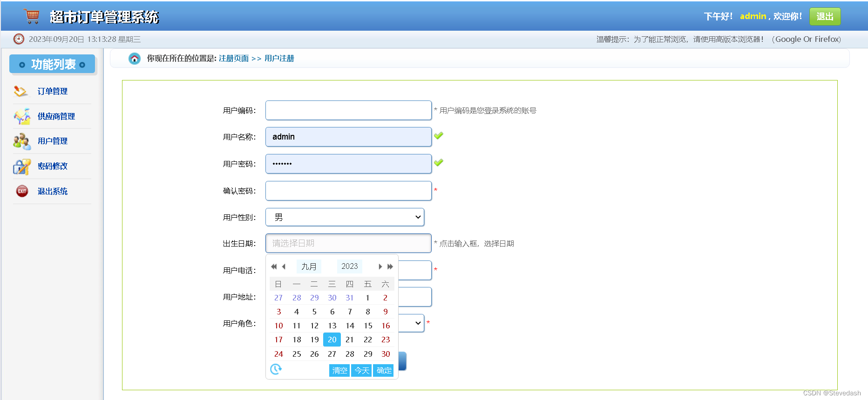The height and width of the screenshot is (400, 868).
Task: Click the 今天 button in calendar
Action: pyautogui.click(x=362, y=371)
